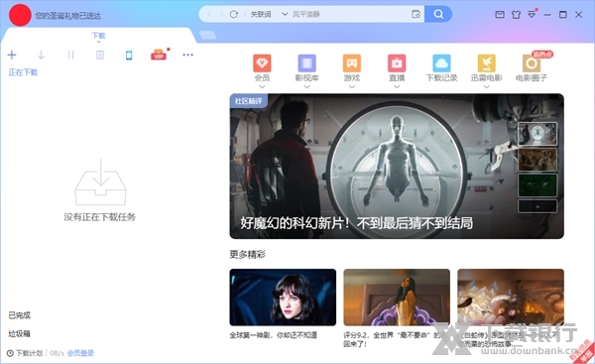Image resolution: width=595 pixels, height=364 pixels.
Task: Open the sci-fi movie banner
Action: [397, 167]
